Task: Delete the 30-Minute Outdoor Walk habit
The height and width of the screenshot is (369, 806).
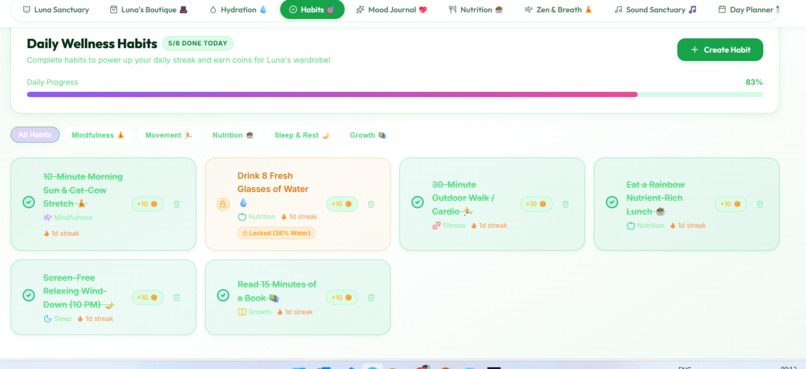Action: [x=565, y=204]
